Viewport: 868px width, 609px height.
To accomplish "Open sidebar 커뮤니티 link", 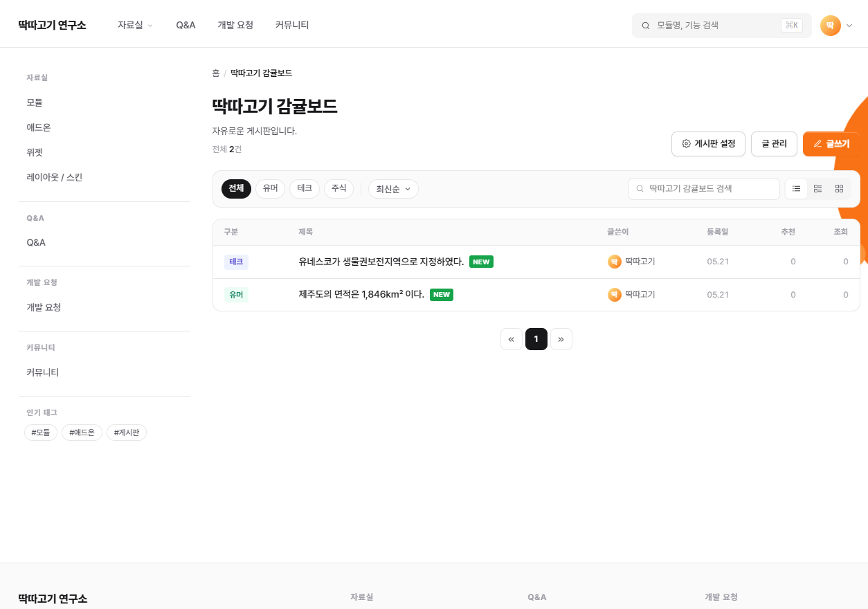I will [43, 372].
